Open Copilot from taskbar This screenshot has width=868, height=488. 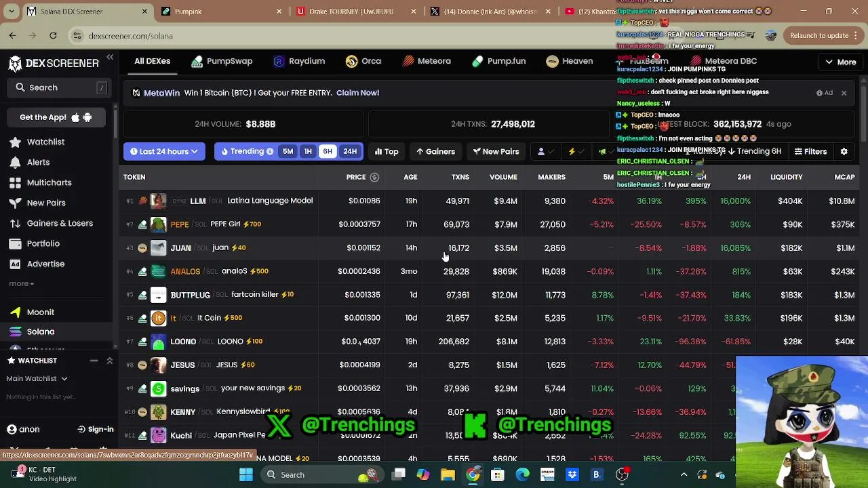(423, 475)
